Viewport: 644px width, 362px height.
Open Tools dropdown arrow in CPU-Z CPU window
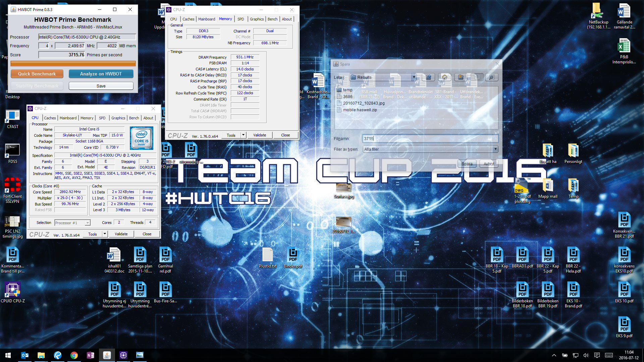click(105, 234)
